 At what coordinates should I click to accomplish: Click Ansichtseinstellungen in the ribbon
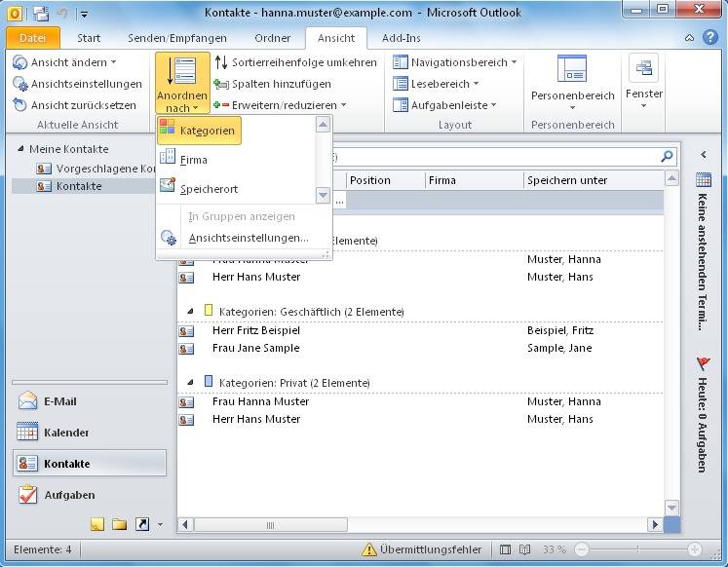coord(78,84)
